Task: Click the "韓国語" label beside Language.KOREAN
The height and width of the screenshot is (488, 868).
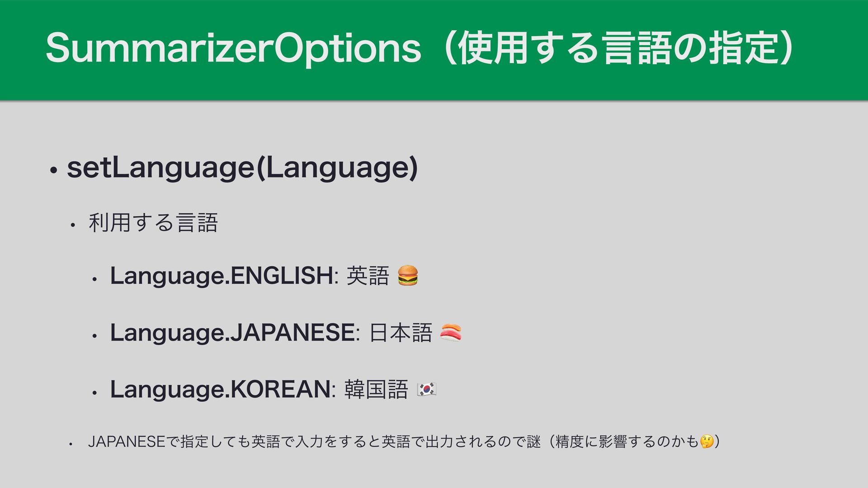Action: (376, 389)
